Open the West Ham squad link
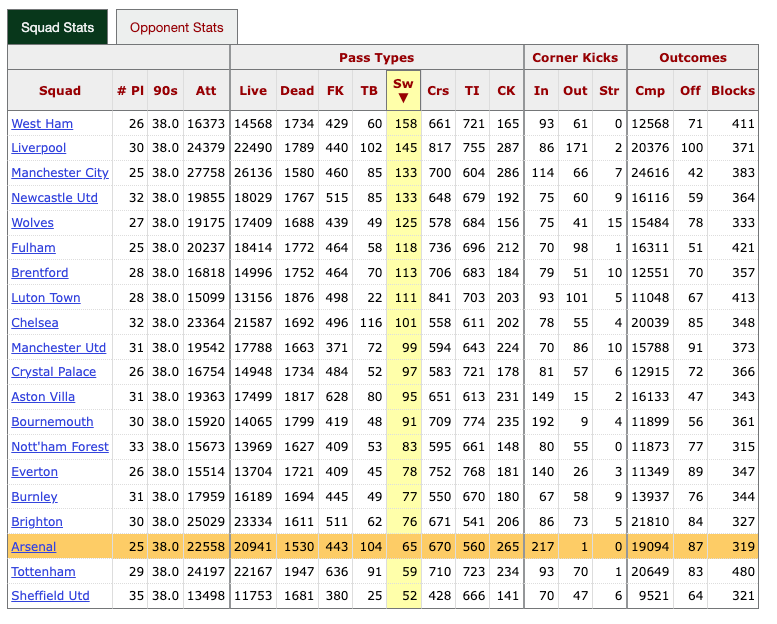 click(42, 124)
